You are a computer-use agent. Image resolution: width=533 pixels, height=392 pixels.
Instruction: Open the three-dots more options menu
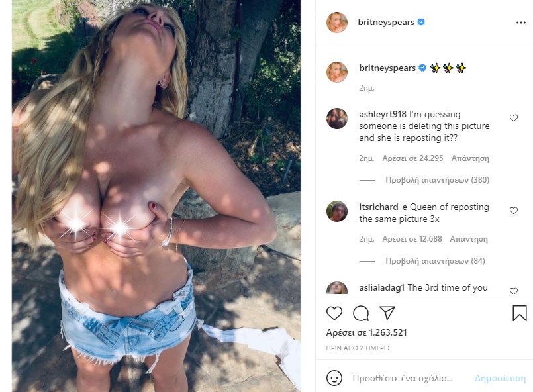coord(521,23)
